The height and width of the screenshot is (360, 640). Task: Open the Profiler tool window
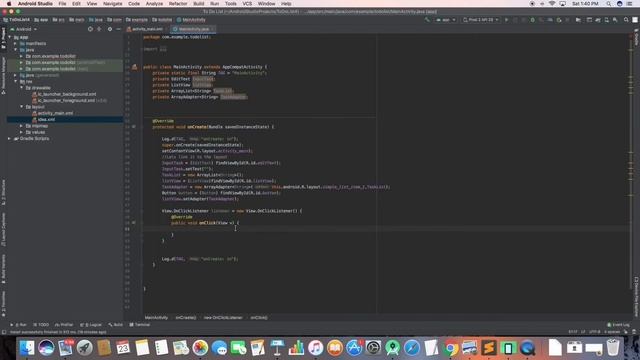[64, 325]
